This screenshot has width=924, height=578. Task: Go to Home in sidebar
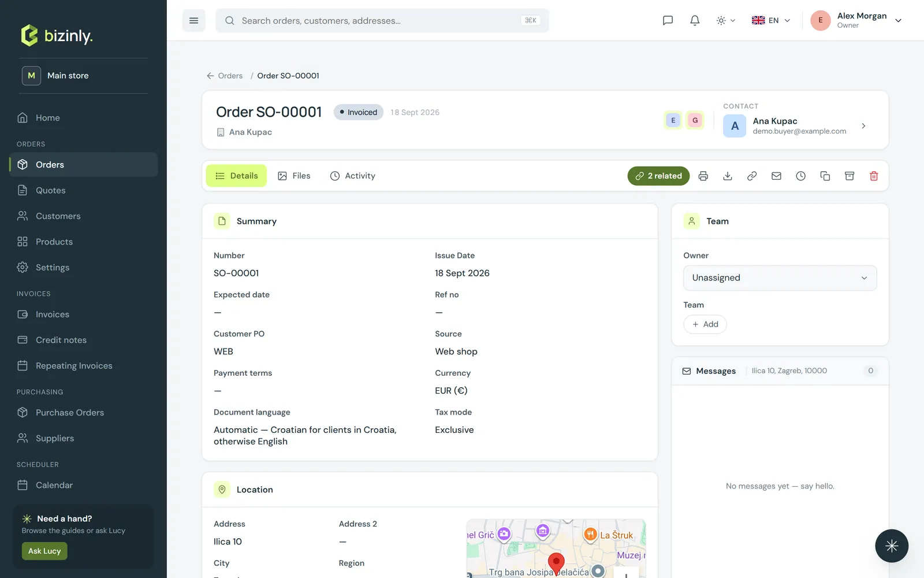pos(83,118)
